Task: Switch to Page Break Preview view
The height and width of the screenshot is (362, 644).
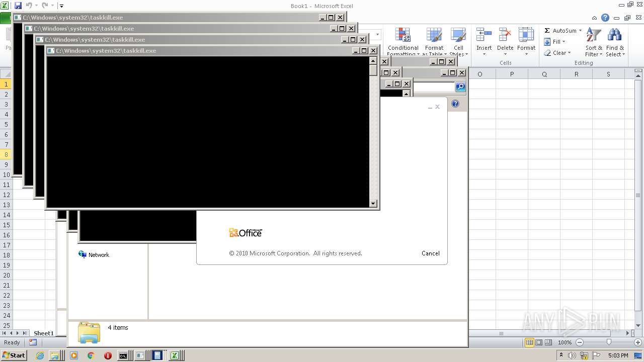Action: 548,342
